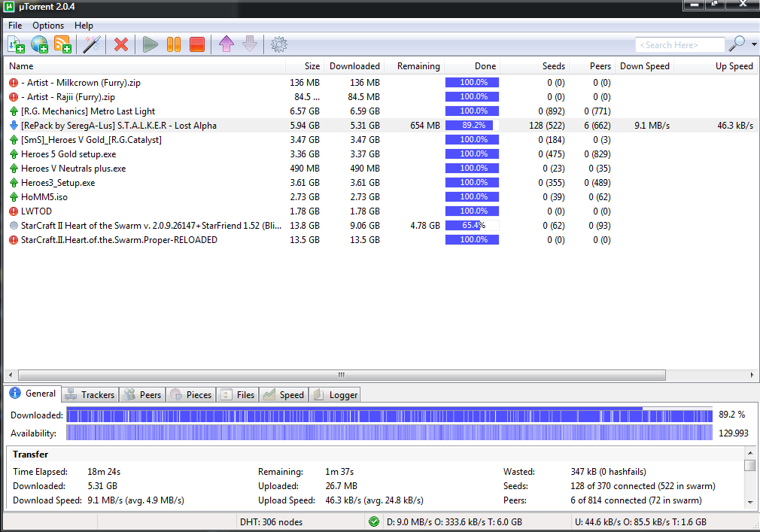Sort by Up Speed column header
The image size is (760, 532).
[x=716, y=66]
